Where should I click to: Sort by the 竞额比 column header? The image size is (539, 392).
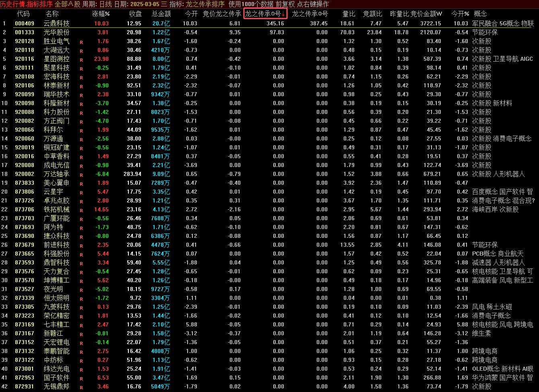click(x=372, y=14)
